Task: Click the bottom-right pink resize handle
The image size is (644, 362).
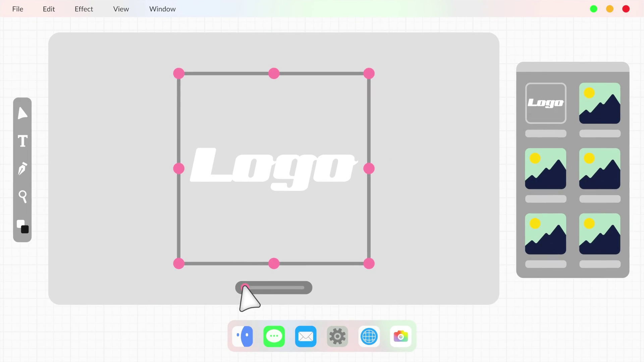Action: [369, 263]
